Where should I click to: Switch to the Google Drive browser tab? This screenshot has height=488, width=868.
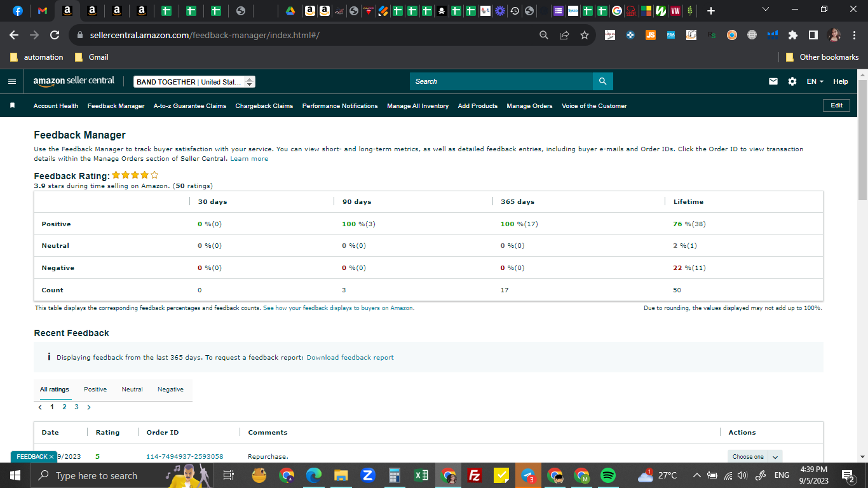[x=290, y=11]
